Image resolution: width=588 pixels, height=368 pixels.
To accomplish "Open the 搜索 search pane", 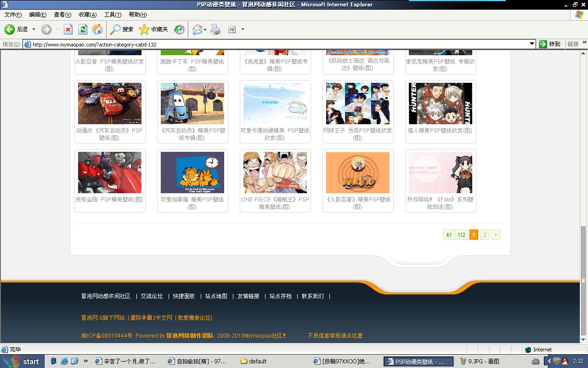I will point(122,29).
